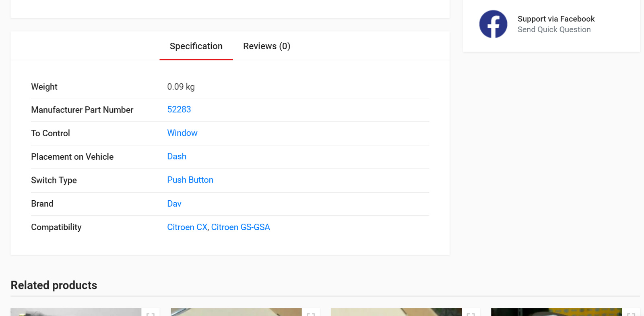Select the Dash placement link
The height and width of the screenshot is (316, 644).
[177, 156]
